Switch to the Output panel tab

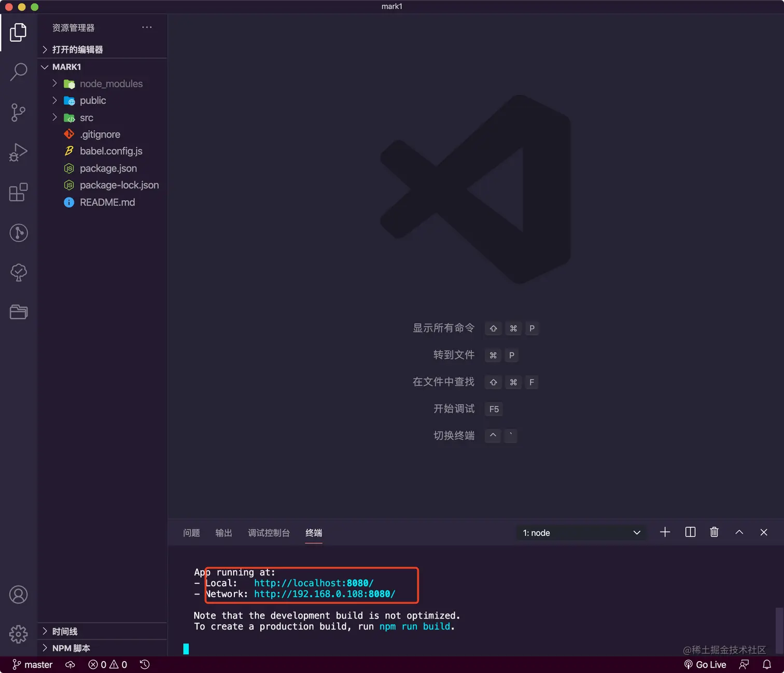[223, 533]
